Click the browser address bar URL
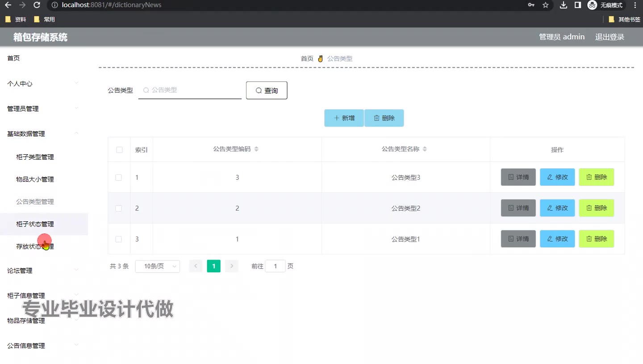 112,5
